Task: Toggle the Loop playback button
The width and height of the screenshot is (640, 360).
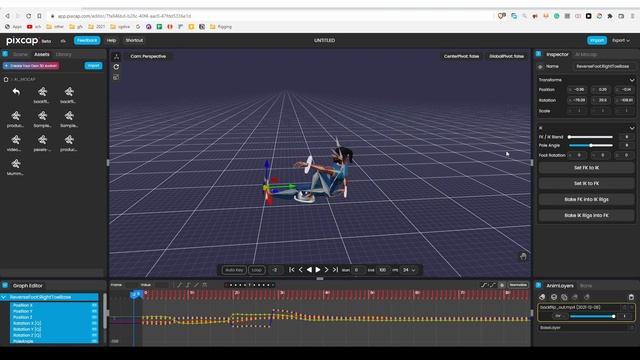Action: (256, 270)
